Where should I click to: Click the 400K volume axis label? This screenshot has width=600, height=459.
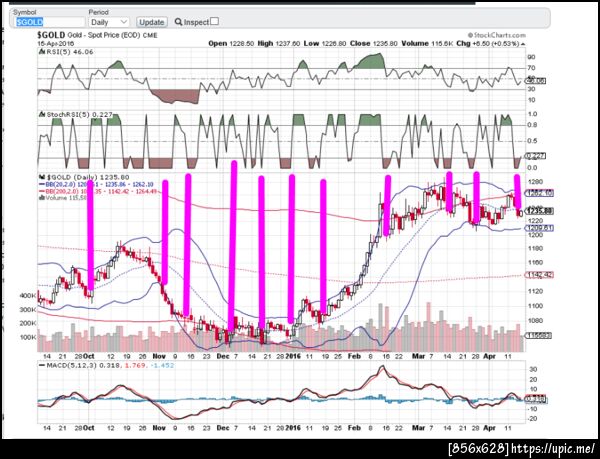tap(28, 296)
